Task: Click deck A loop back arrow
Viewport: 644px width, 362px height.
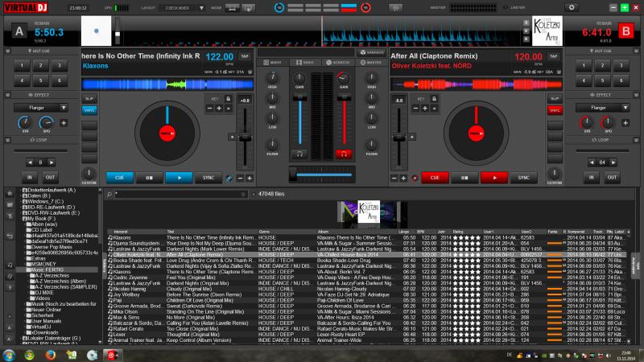Action: (30, 162)
